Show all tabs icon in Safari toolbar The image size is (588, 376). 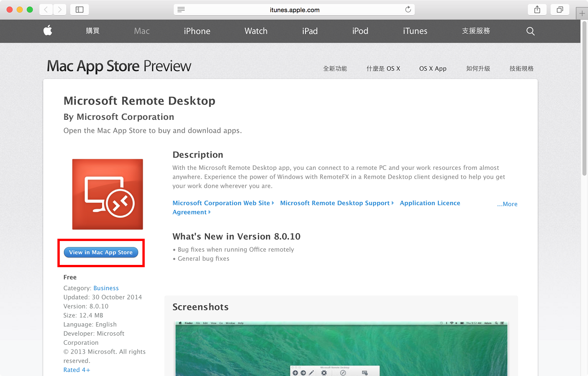pos(560,9)
